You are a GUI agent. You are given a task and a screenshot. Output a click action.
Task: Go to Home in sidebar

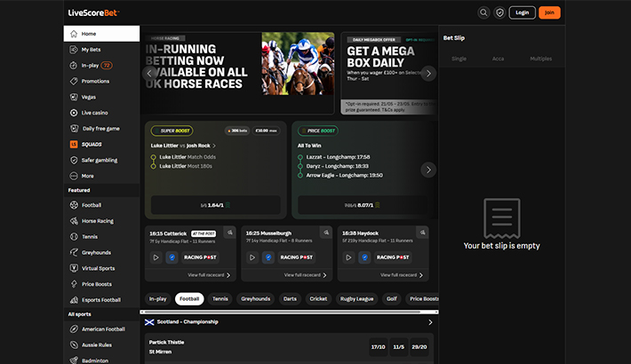[101, 34]
